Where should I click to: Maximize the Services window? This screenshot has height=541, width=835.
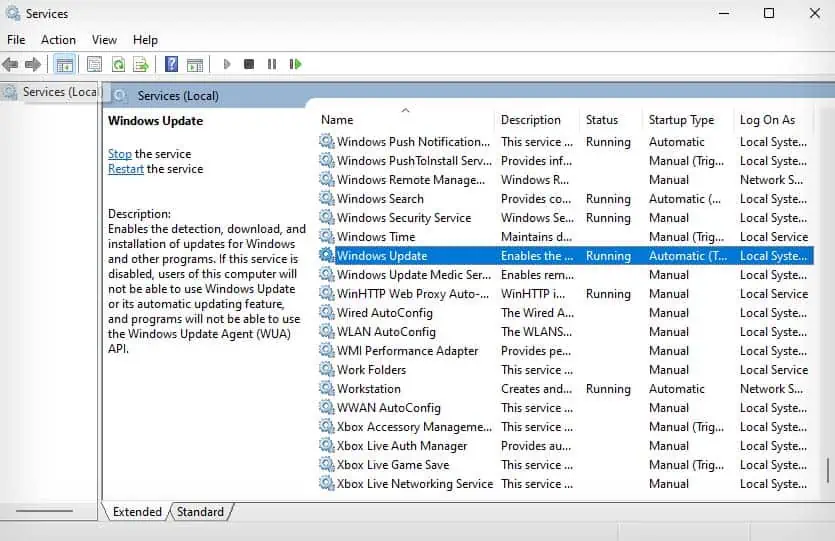pyautogui.click(x=769, y=13)
